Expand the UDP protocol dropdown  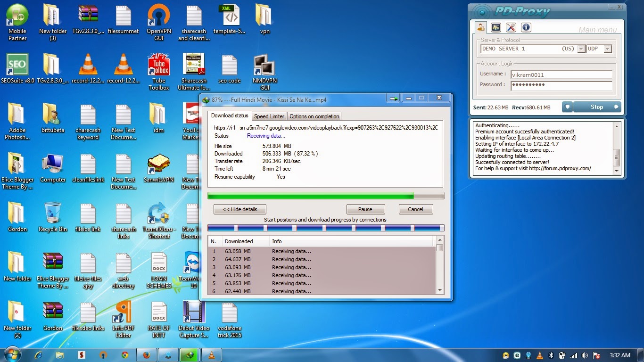pyautogui.click(x=608, y=49)
